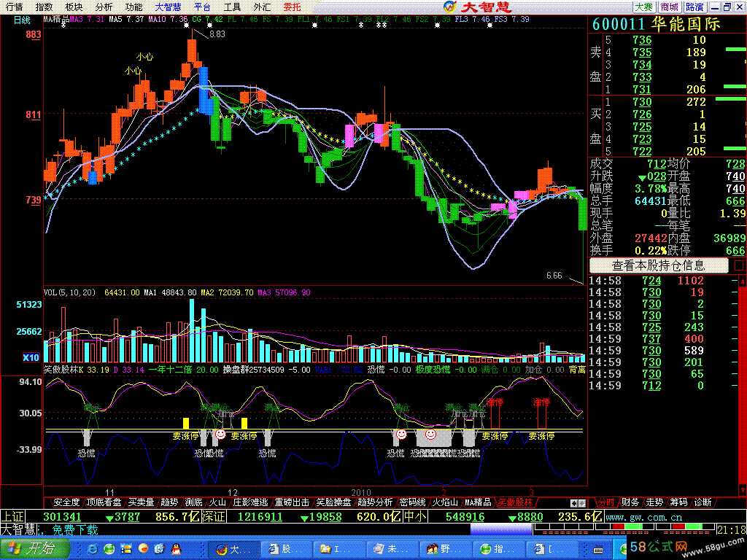
Task: Switch to the 庄影难逃 indicator tab
Action: (x=251, y=502)
